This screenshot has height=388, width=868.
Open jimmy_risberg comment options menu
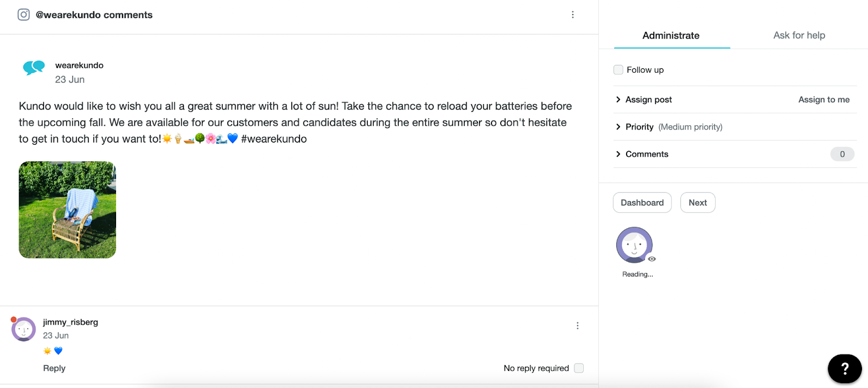577,326
